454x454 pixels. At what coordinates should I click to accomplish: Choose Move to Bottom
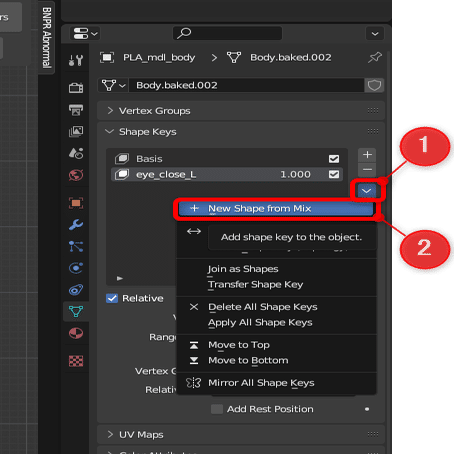[276, 360]
